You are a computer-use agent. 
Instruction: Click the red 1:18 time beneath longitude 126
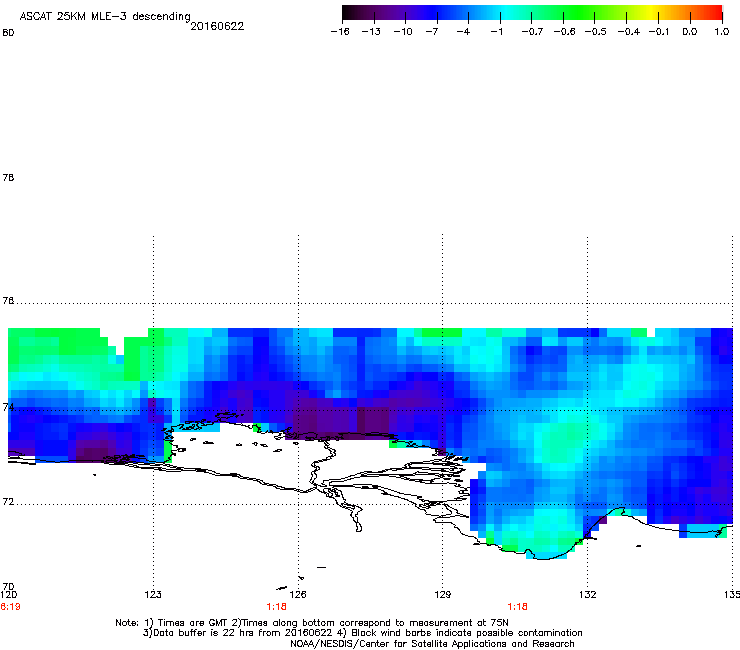pos(277,607)
